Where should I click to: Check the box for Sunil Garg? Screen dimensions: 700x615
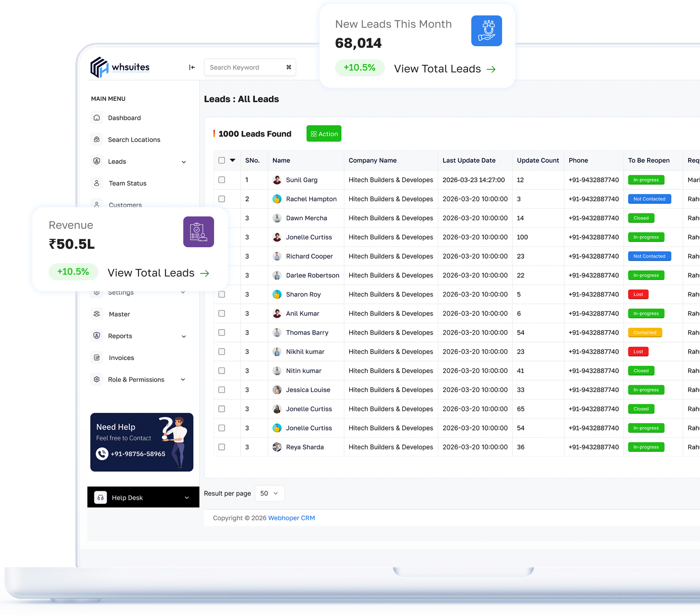click(x=222, y=180)
